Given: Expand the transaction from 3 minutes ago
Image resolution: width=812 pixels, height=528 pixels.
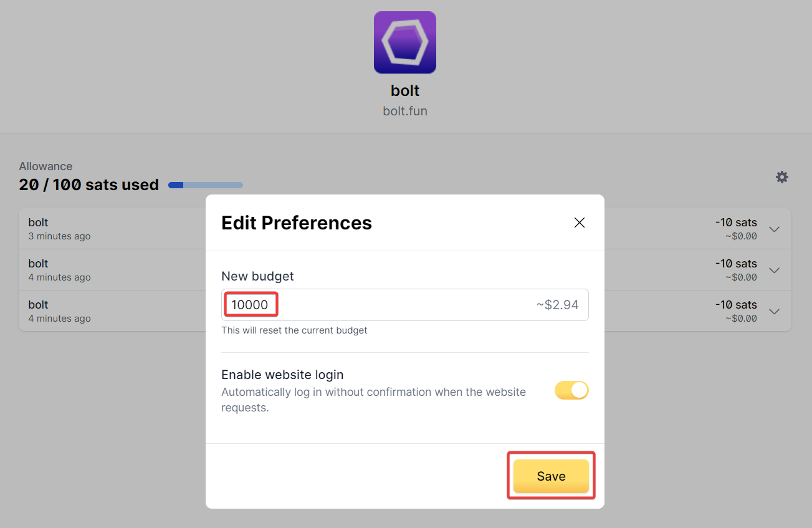Looking at the screenshot, I should 774,229.
